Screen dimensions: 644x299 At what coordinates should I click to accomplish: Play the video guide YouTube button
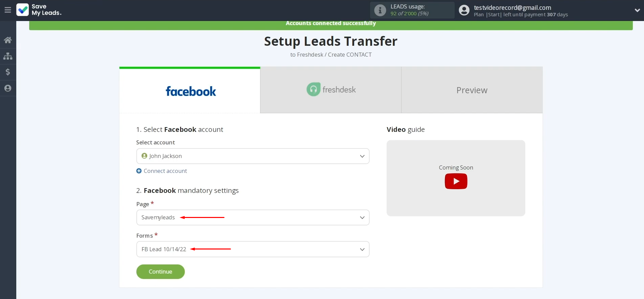456,181
